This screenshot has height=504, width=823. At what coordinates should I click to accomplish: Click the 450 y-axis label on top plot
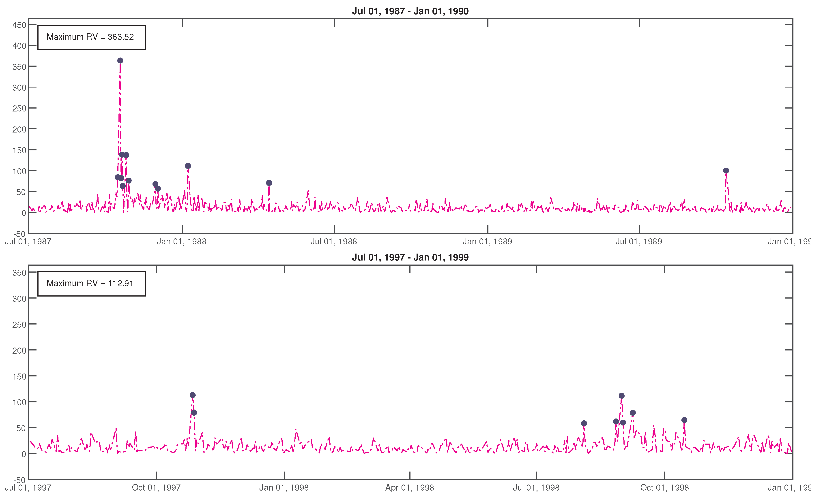click(x=19, y=25)
